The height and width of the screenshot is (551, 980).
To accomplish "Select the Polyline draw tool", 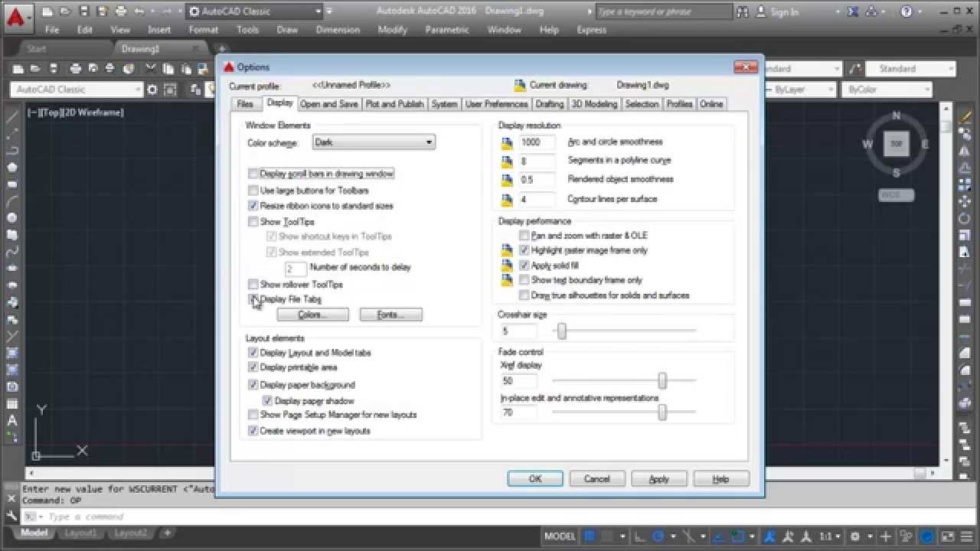I will 12,151.
